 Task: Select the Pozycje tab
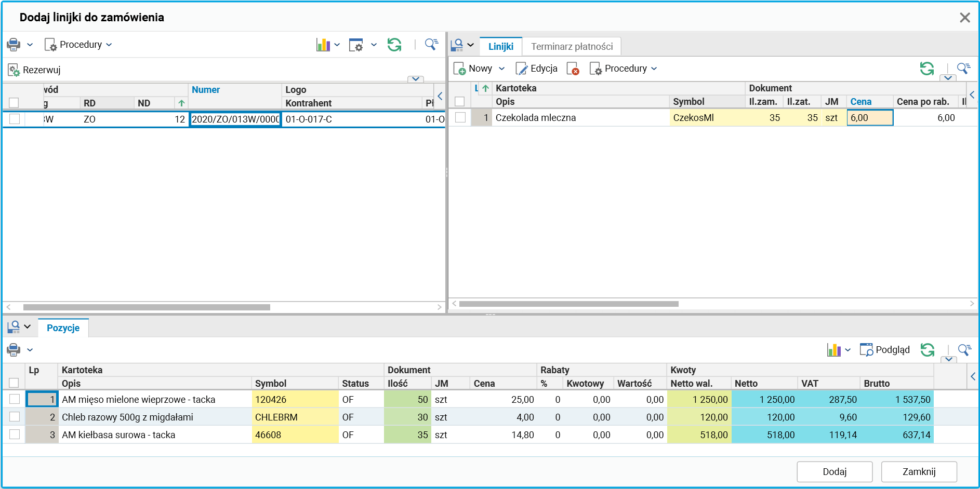pos(63,328)
